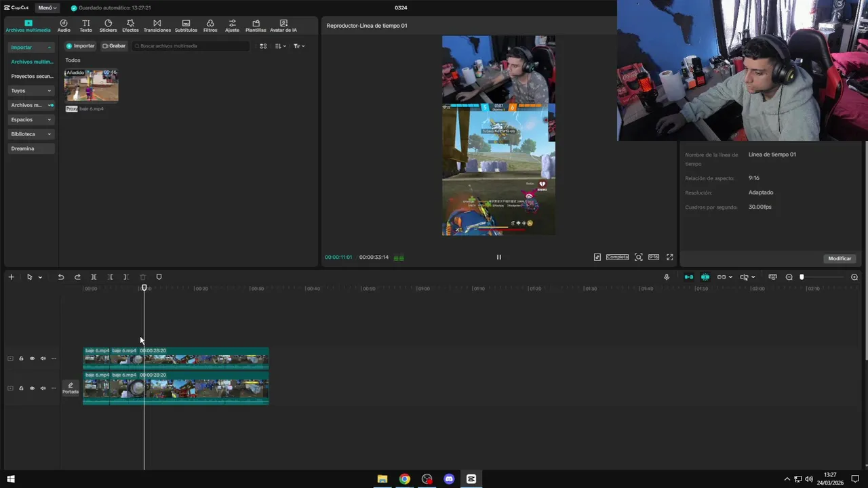Select Proyectos secun... sidebar item

(31, 76)
